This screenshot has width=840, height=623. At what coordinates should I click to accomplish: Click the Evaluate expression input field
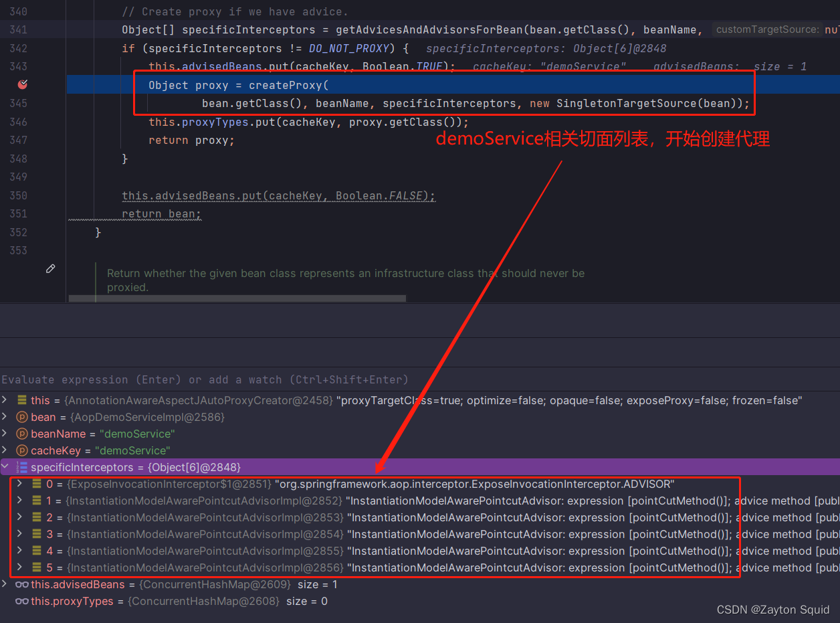[420, 379]
